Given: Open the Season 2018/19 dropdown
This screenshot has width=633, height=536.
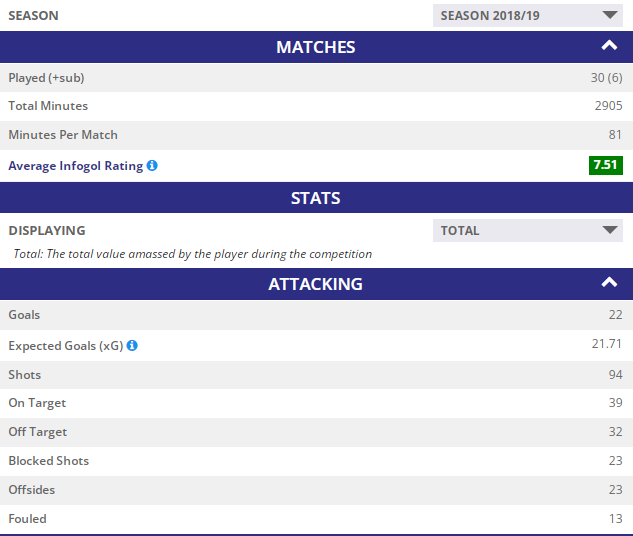Looking at the screenshot, I should [x=528, y=15].
